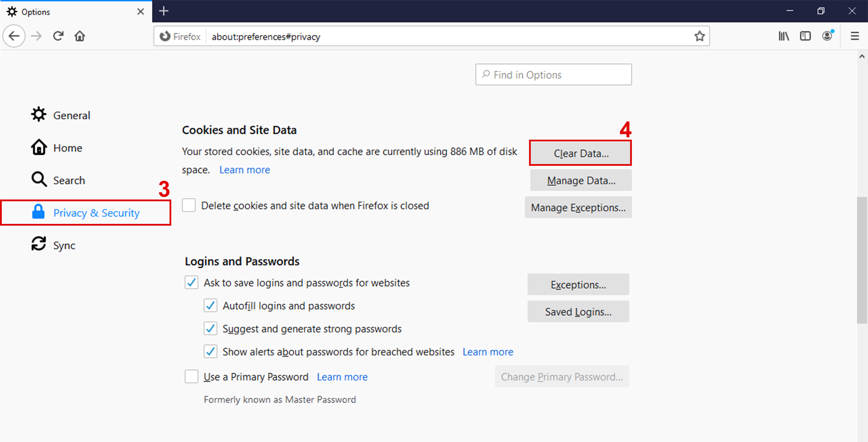Click the Search magnifier icon in sidebar

pyautogui.click(x=39, y=180)
